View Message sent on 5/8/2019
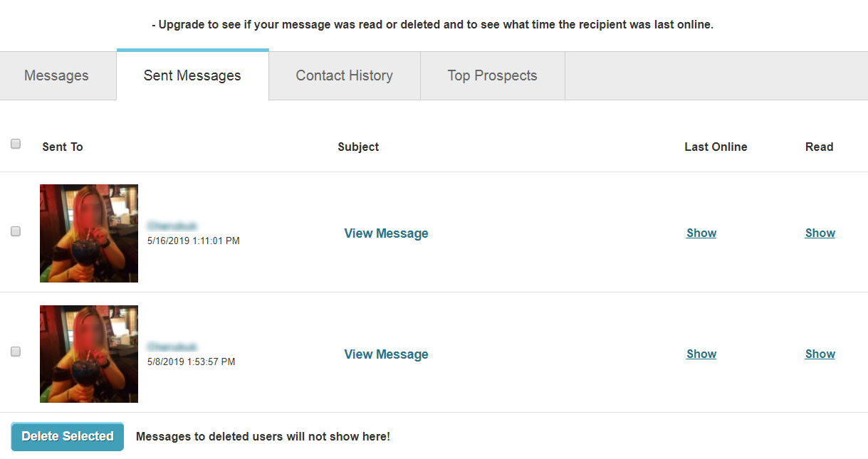Viewport: 868px width, 459px height. 386,354
